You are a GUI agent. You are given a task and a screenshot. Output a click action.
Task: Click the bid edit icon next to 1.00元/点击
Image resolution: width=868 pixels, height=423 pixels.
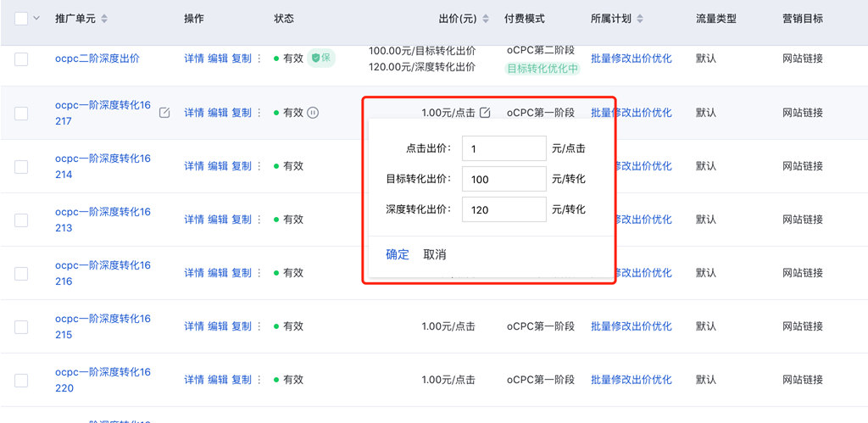pyautogui.click(x=485, y=113)
